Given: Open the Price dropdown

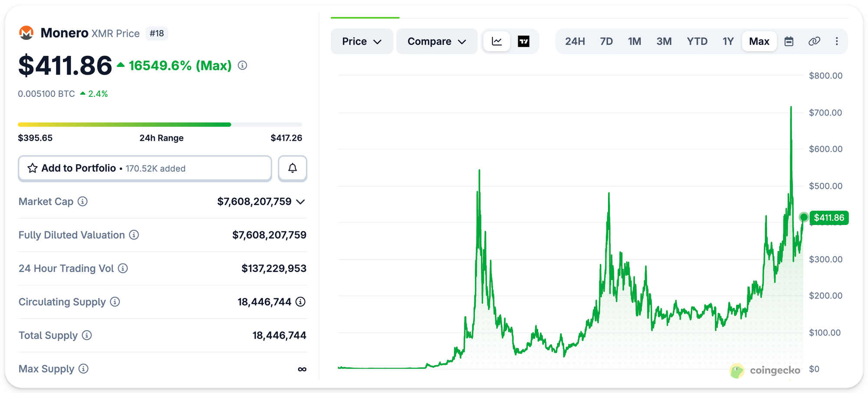Looking at the screenshot, I should [x=362, y=41].
